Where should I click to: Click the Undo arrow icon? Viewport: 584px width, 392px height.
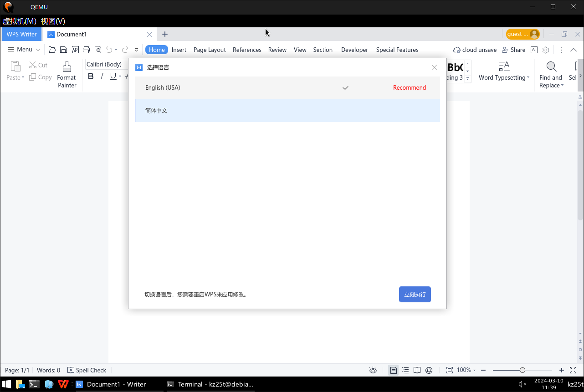[109, 50]
